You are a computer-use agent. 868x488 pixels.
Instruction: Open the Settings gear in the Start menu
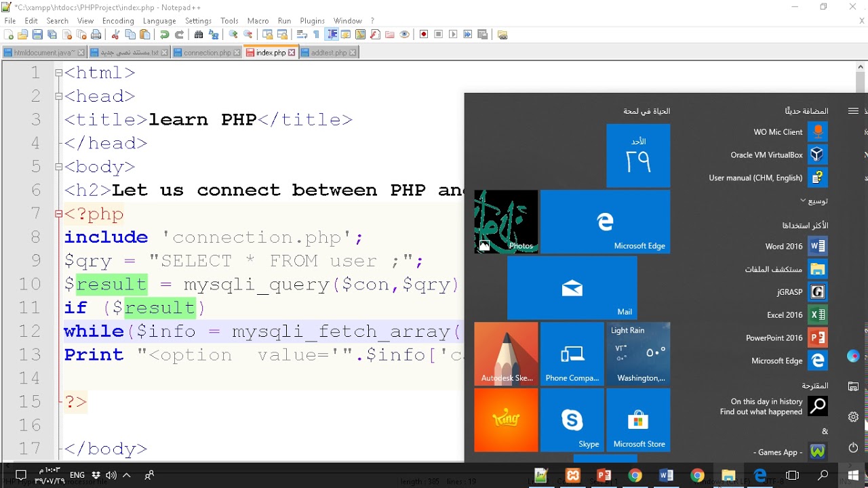(x=854, y=417)
